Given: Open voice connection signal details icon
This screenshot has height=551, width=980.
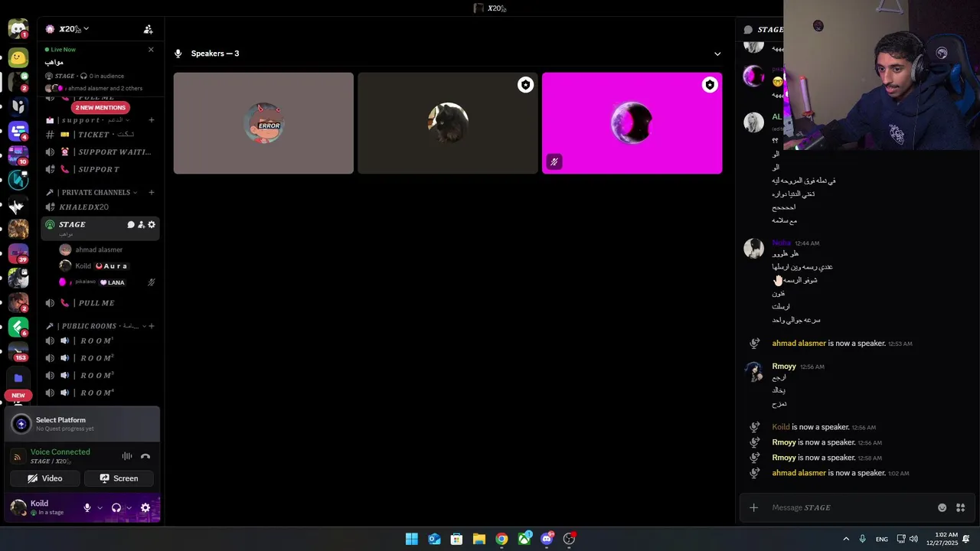Looking at the screenshot, I should point(18,457).
